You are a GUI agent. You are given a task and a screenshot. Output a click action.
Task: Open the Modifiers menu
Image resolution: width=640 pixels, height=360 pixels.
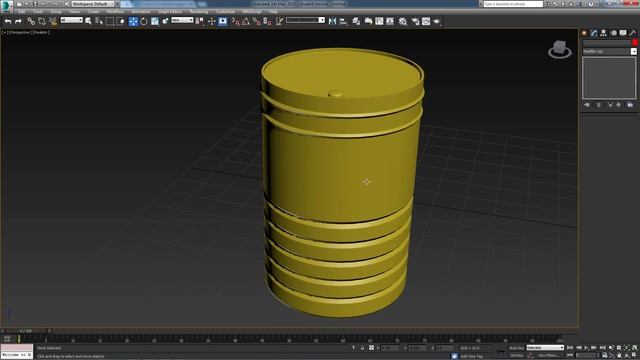coord(115,11)
